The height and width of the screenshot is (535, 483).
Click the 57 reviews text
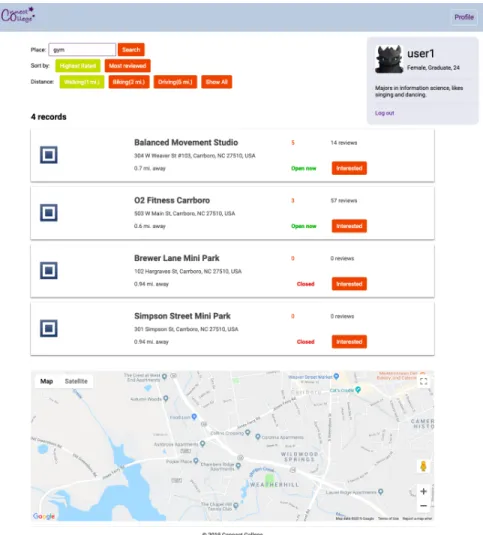pos(343,201)
